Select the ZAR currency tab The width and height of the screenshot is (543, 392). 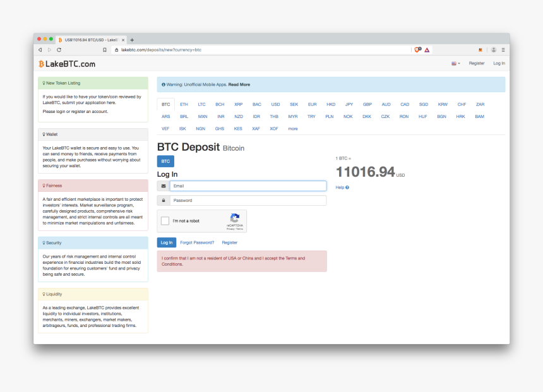tap(480, 105)
